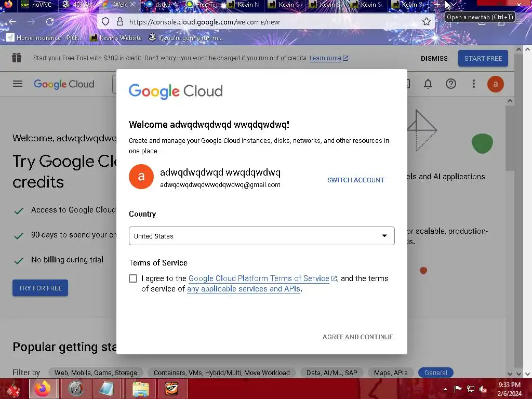This screenshot has width=532, height=399.
Task: Switch to the Kevin N tab
Action: pyautogui.click(x=244, y=4)
